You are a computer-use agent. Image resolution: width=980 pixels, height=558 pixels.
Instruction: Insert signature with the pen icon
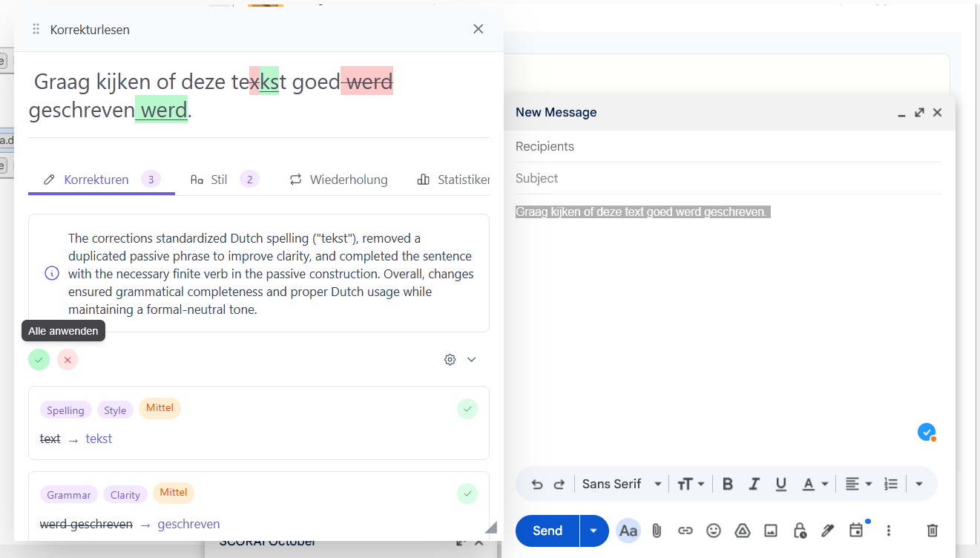(828, 531)
